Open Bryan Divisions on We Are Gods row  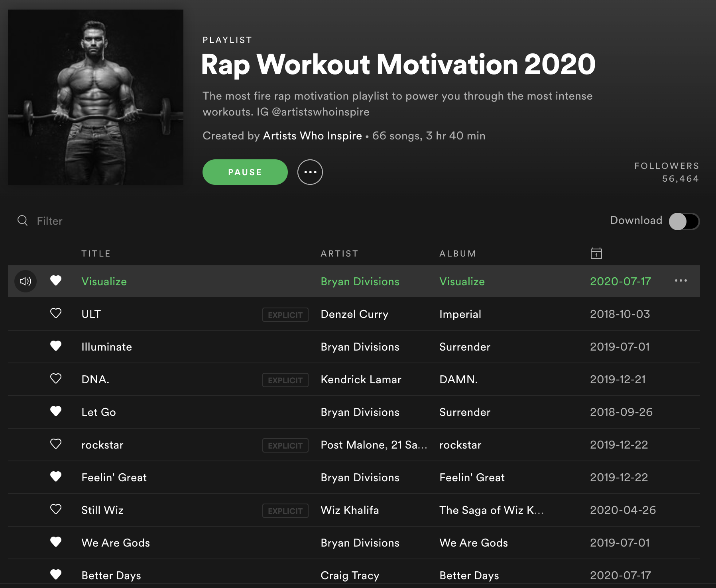(x=360, y=543)
